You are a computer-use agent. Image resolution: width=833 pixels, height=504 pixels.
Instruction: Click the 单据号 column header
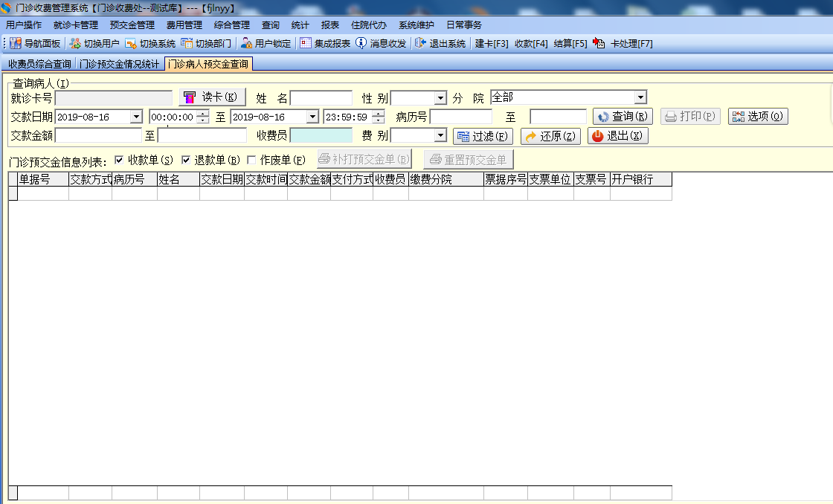[43, 179]
